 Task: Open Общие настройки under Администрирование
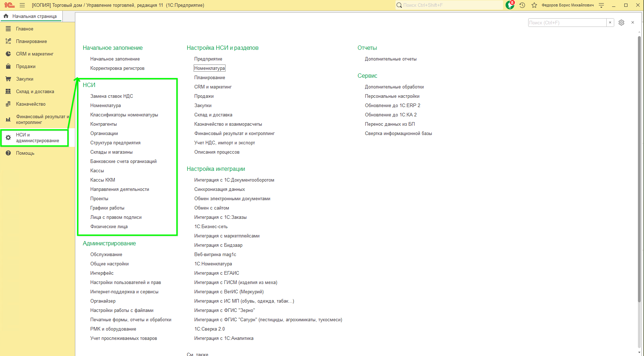[109, 264]
